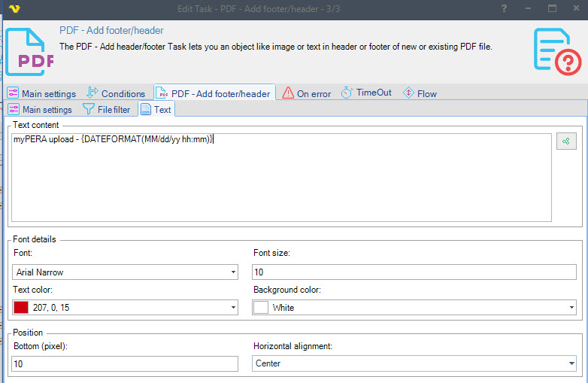This screenshot has width=588, height=383.
Task: Click the application logo in title bar
Action: pos(14,8)
